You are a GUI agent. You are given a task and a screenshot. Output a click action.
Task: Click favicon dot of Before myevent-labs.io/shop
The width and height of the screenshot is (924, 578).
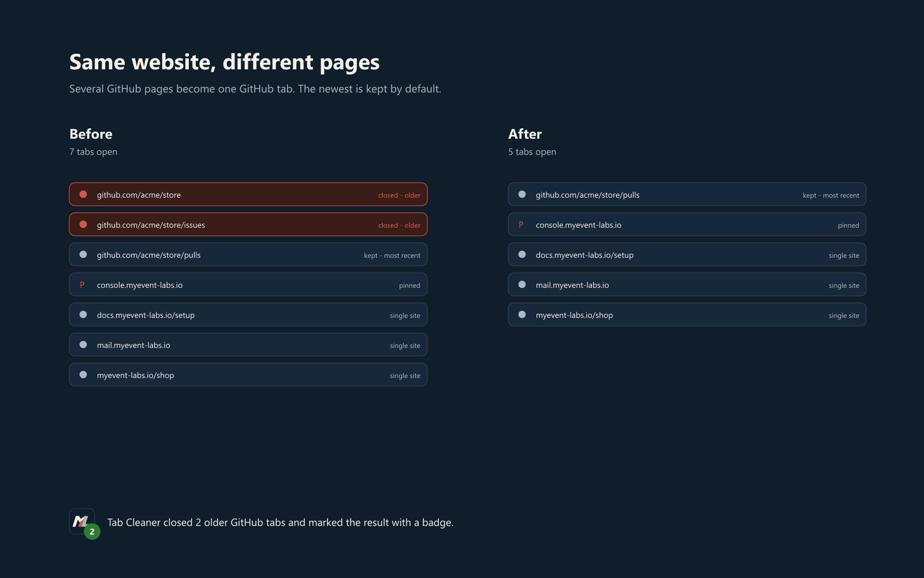[x=83, y=375]
